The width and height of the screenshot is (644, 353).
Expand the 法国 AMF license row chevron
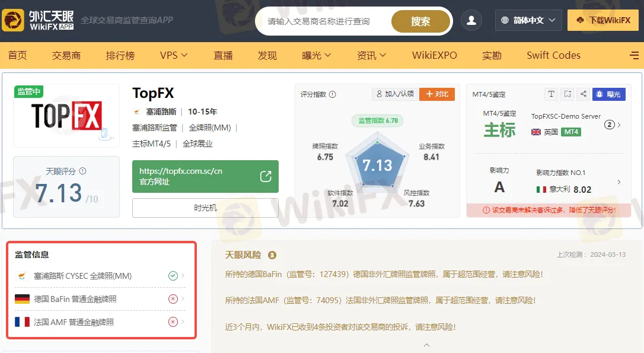coord(183,322)
